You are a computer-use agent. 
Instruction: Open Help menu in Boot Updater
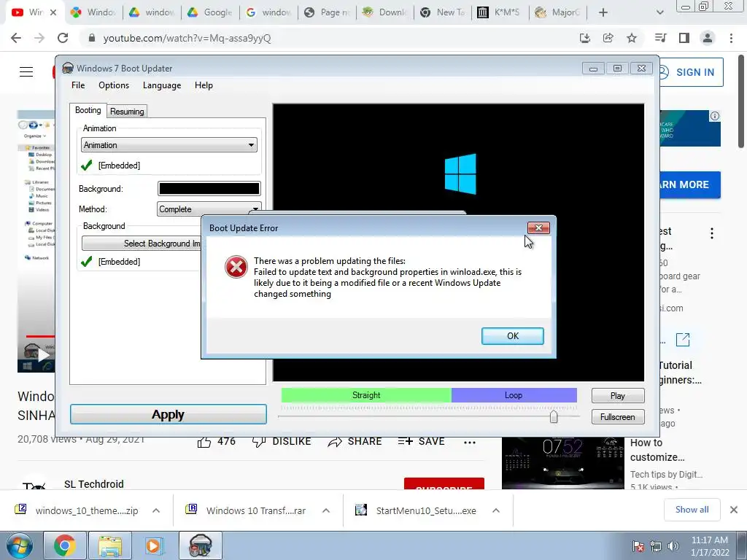pyautogui.click(x=204, y=85)
